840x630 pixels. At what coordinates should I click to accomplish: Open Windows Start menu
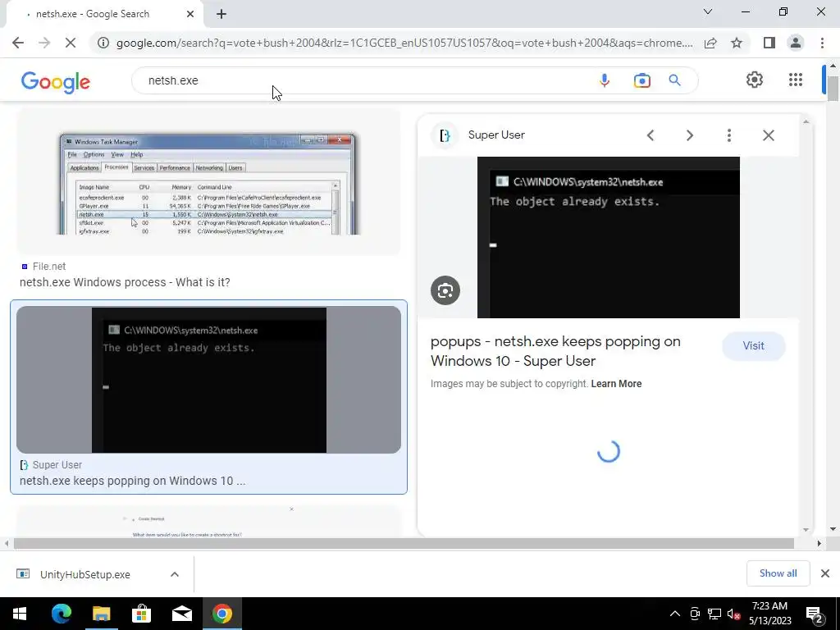20,614
